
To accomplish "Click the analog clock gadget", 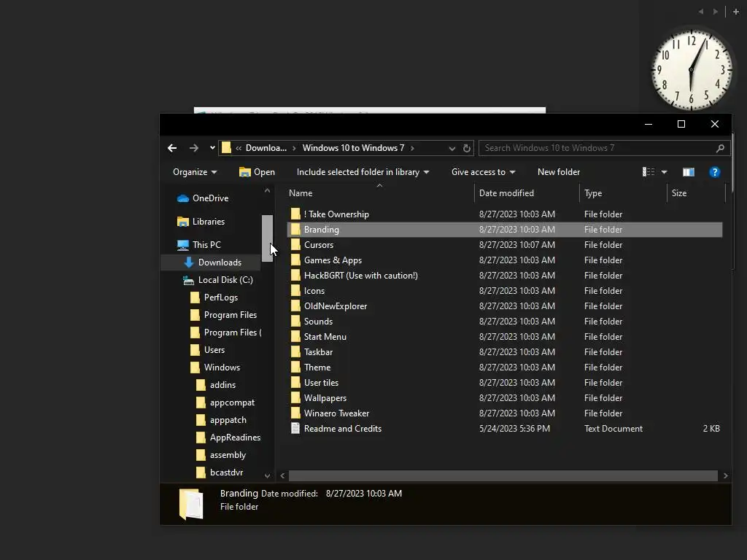I will click(691, 71).
